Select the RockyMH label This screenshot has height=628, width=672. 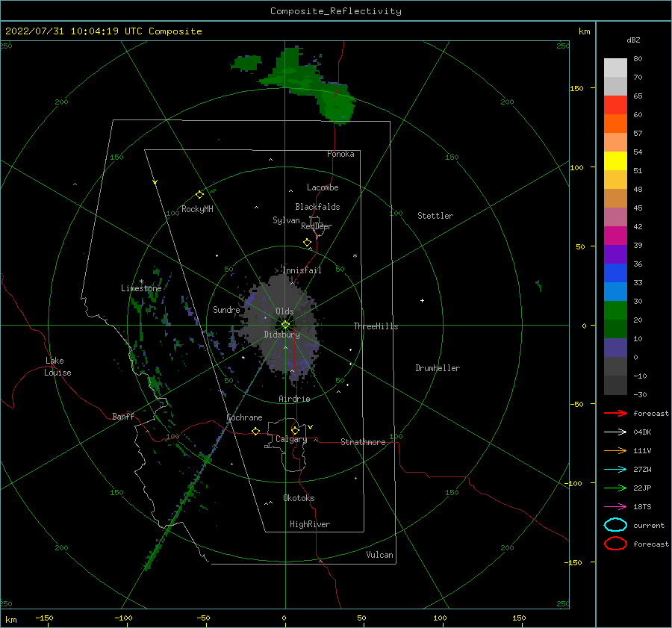(x=197, y=209)
